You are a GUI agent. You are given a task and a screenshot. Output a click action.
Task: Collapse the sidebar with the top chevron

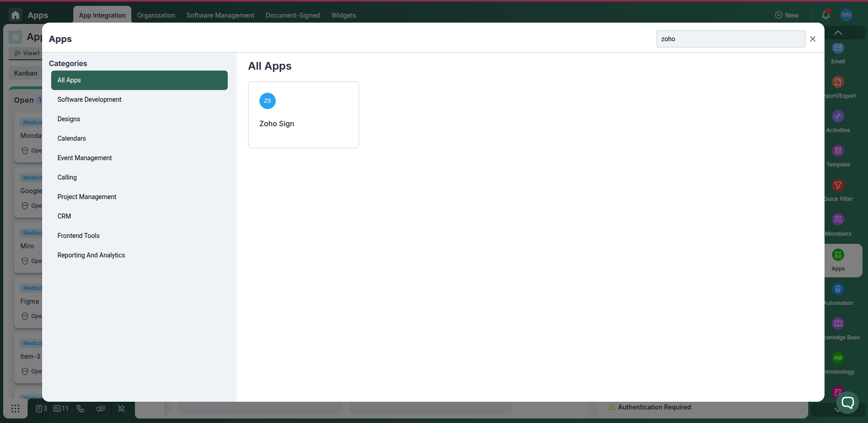click(x=838, y=32)
